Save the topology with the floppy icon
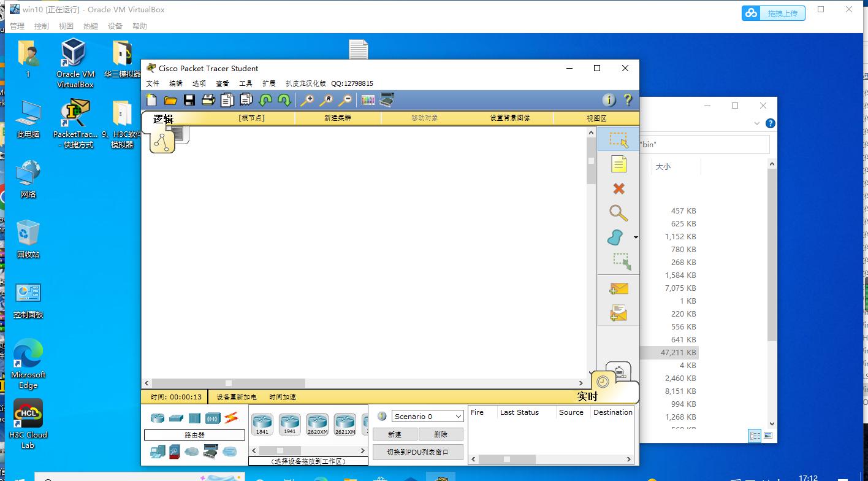Image resolution: width=868 pixels, height=481 pixels. point(189,100)
